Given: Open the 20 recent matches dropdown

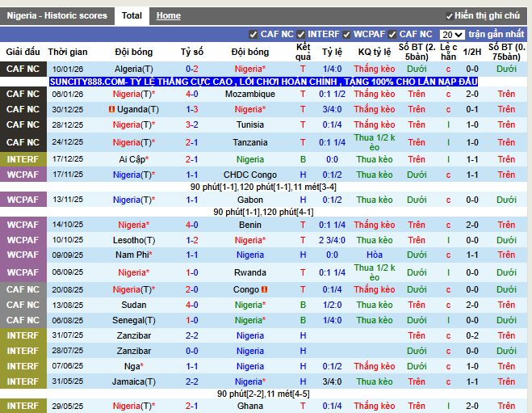Looking at the screenshot, I should [x=452, y=35].
